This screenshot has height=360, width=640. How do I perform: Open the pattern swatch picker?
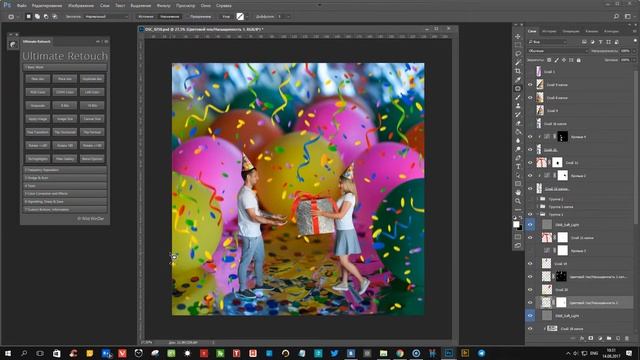pyautogui.click(x=240, y=16)
